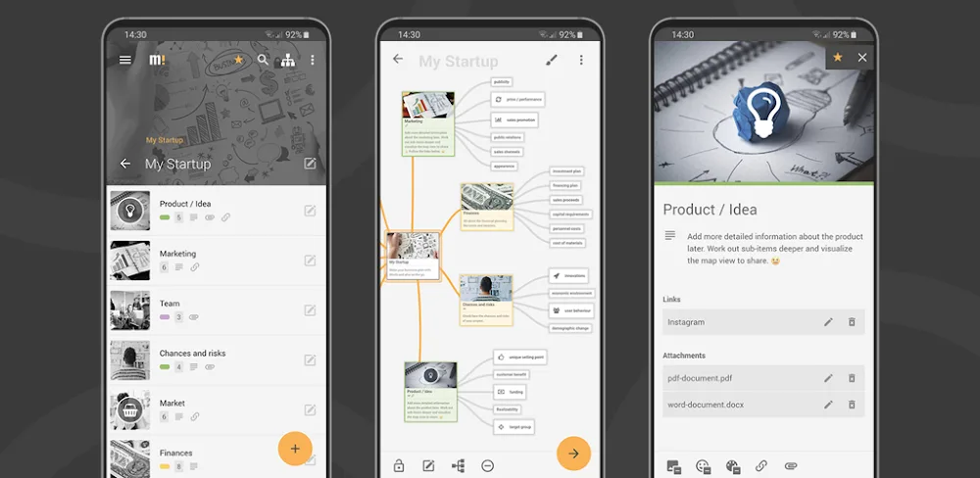
Task: Edit the Instagram link with pencil icon
Action: 828,321
